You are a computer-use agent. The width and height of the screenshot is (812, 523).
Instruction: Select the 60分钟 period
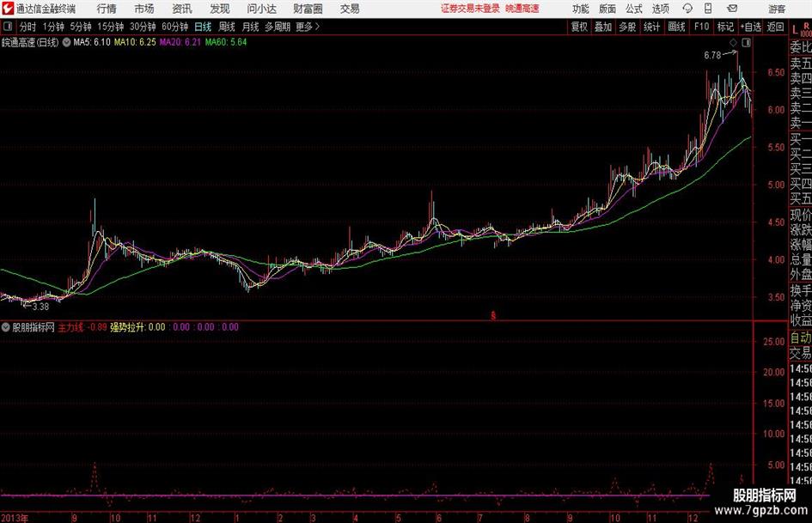pos(175,27)
